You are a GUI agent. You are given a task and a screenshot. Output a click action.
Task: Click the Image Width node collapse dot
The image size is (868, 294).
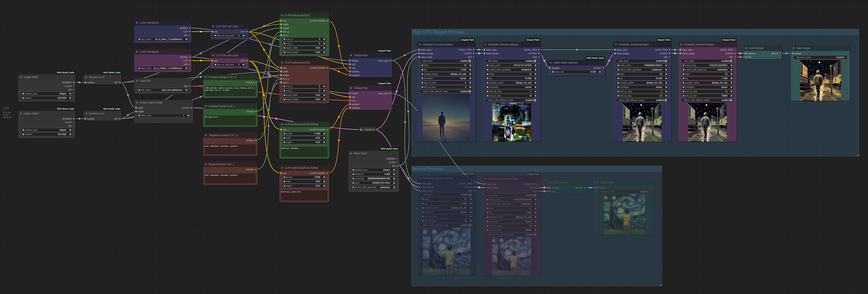[20, 77]
